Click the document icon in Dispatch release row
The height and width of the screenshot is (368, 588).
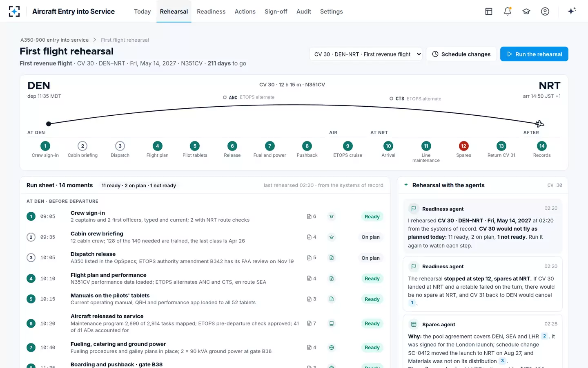332,258
